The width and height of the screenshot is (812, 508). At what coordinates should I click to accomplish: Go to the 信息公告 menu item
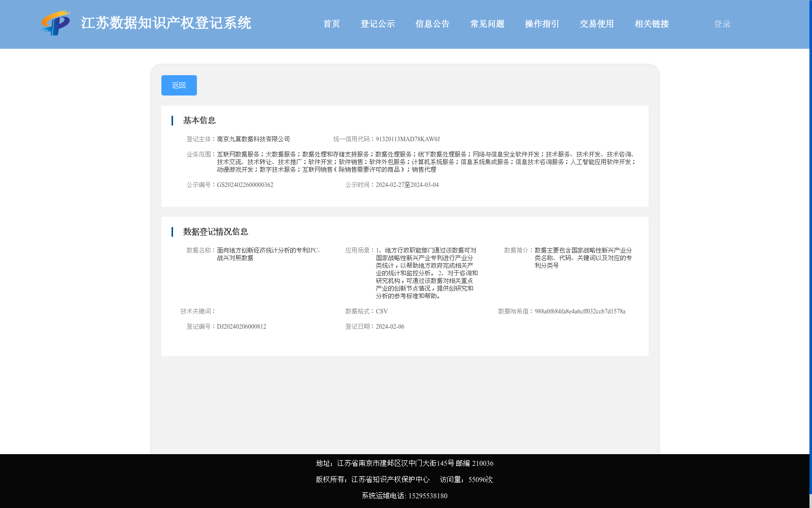click(x=432, y=24)
